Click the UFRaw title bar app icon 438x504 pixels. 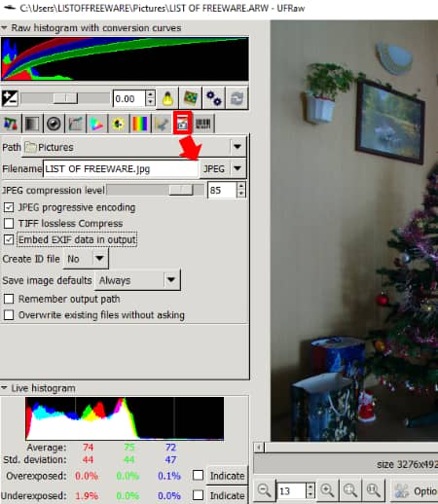point(9,7)
